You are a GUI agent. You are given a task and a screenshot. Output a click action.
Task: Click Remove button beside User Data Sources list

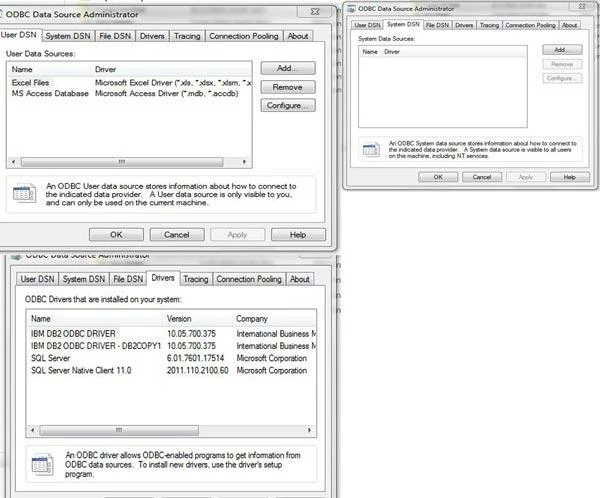coord(288,87)
